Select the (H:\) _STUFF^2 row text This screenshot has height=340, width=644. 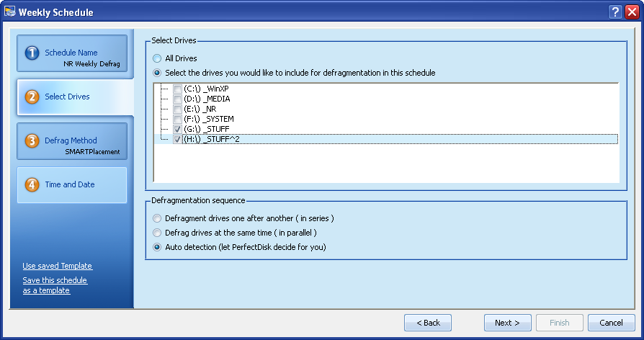pyautogui.click(x=212, y=140)
